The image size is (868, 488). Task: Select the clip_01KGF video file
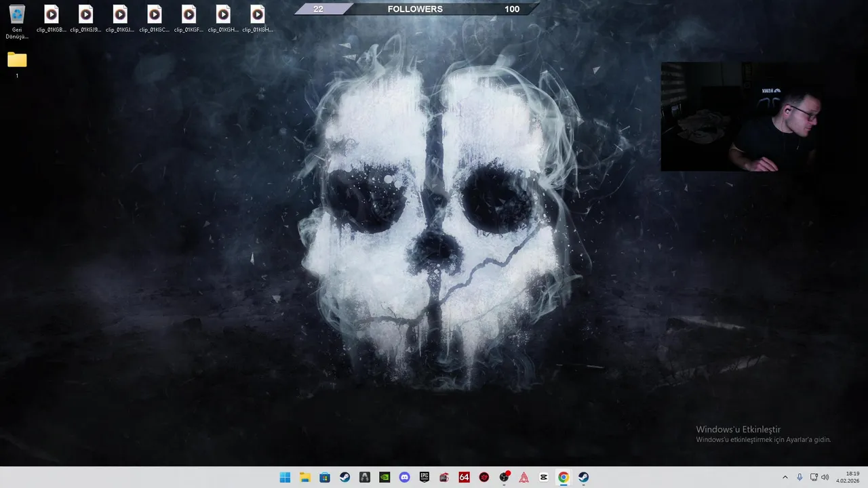(x=189, y=19)
